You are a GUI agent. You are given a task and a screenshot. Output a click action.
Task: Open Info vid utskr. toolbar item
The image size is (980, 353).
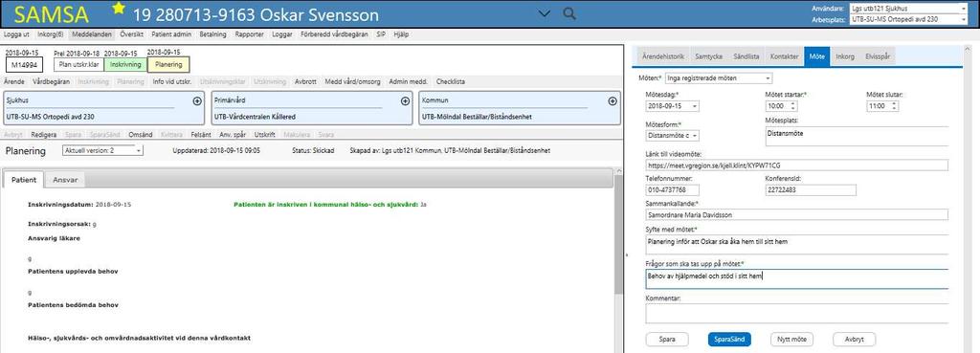pos(172,81)
